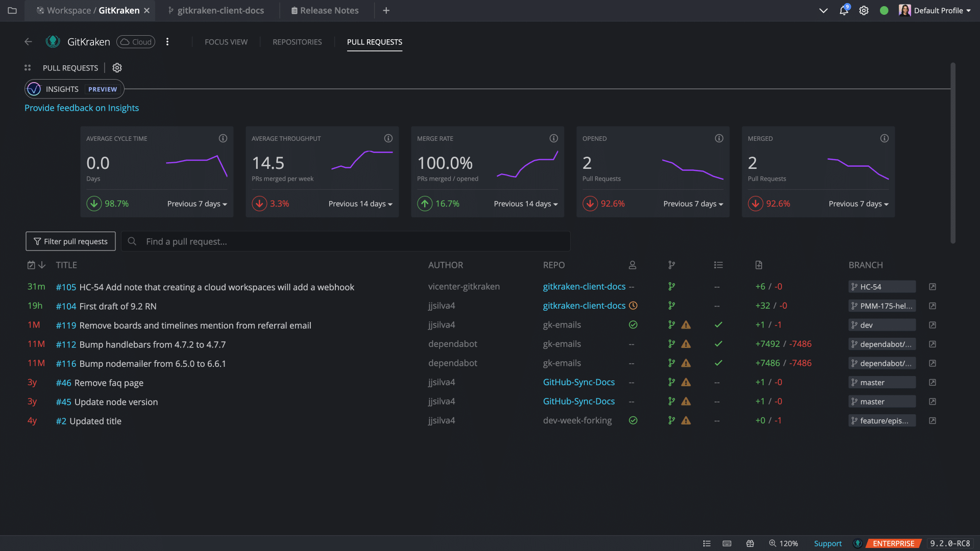Switch to Focus View tab
The width and height of the screenshot is (980, 551).
[x=226, y=42]
